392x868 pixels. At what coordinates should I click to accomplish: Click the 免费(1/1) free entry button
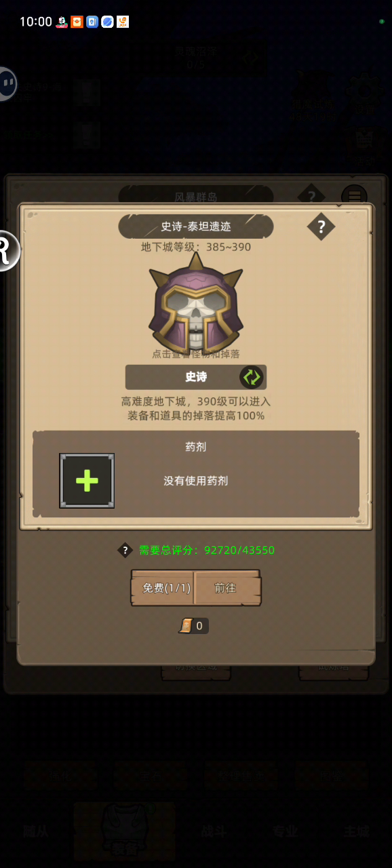point(163,588)
